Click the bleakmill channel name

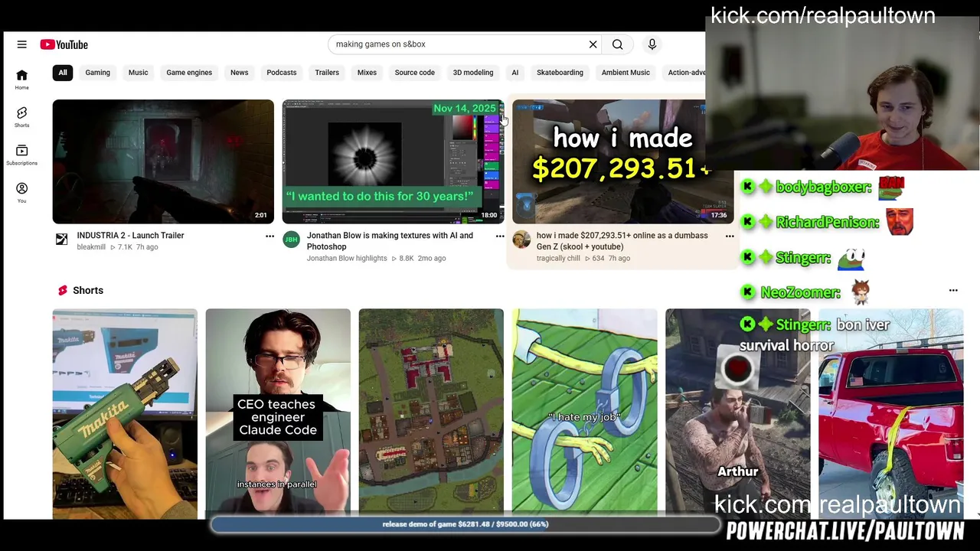tap(91, 247)
